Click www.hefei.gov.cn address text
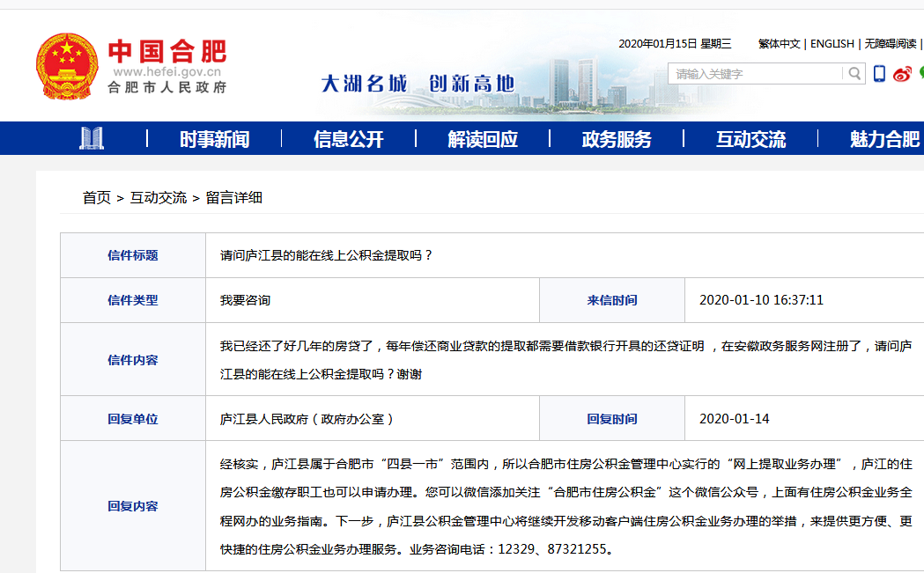The image size is (924, 573). point(167,72)
